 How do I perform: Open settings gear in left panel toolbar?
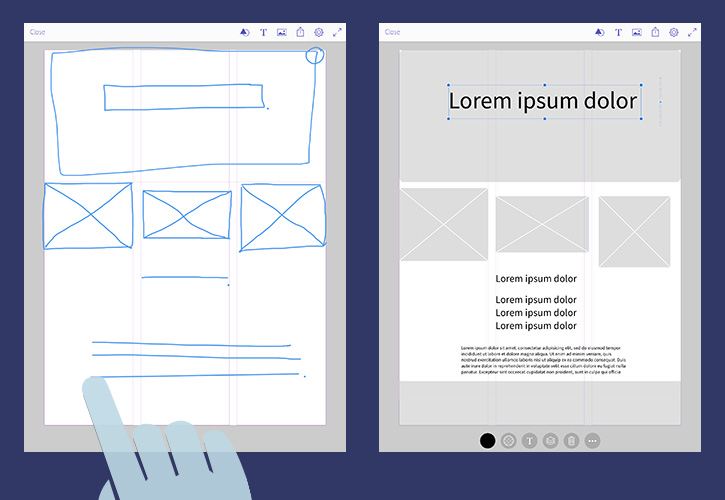click(319, 32)
